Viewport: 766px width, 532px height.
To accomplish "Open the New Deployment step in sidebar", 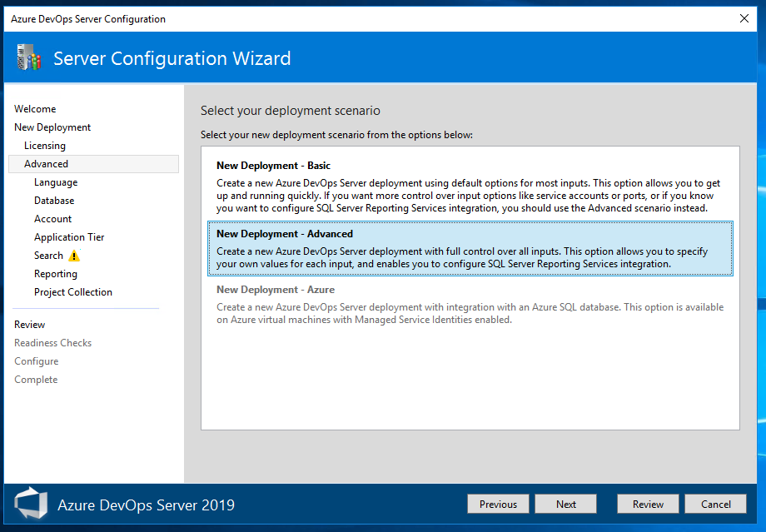I will [52, 127].
